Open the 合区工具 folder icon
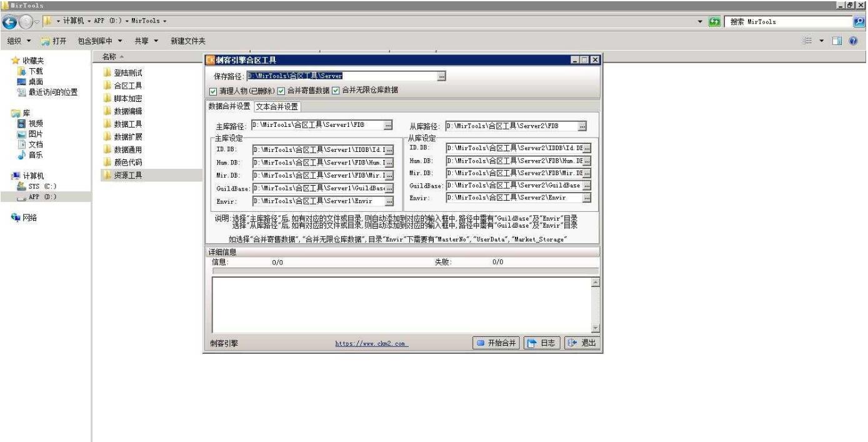868x442 pixels. click(x=107, y=86)
